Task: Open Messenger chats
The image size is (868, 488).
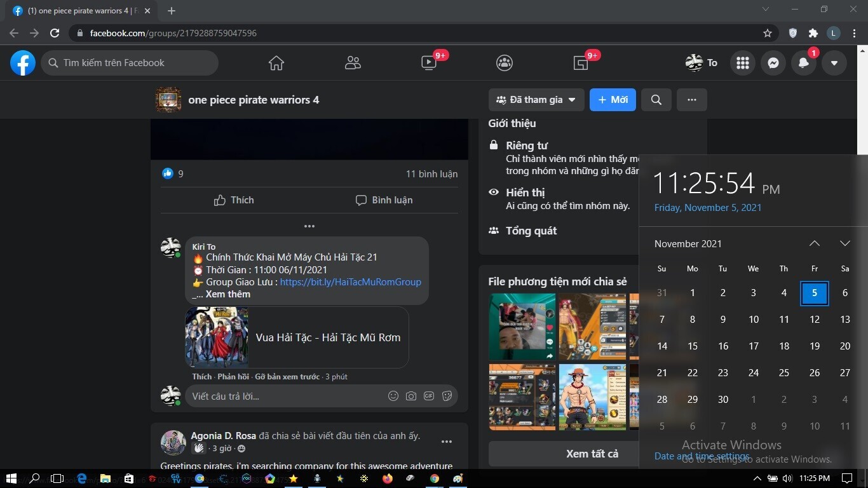Action: click(x=773, y=63)
